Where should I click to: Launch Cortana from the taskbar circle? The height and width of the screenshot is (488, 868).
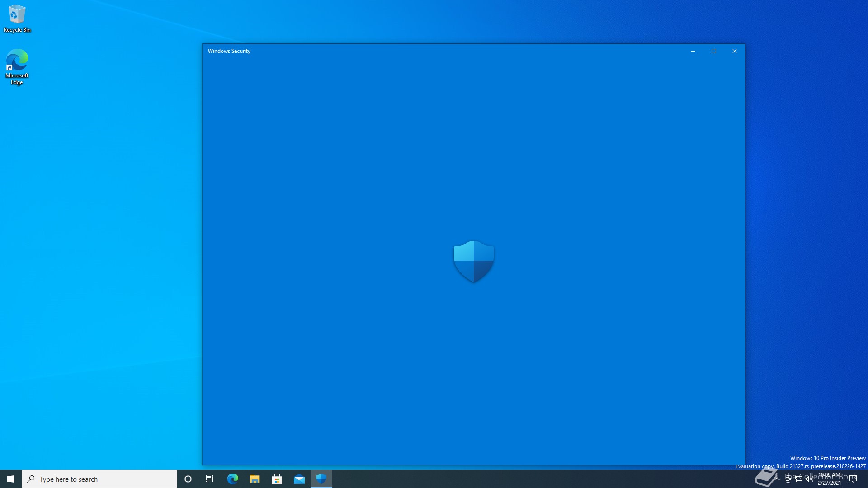coord(188,479)
